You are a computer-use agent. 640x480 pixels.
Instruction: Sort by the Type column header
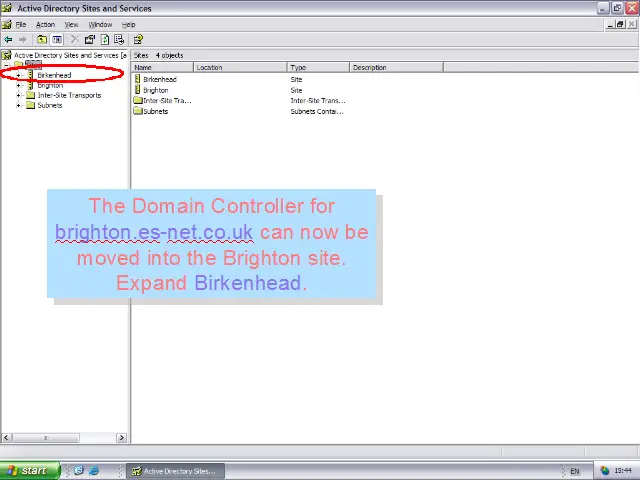[318, 67]
